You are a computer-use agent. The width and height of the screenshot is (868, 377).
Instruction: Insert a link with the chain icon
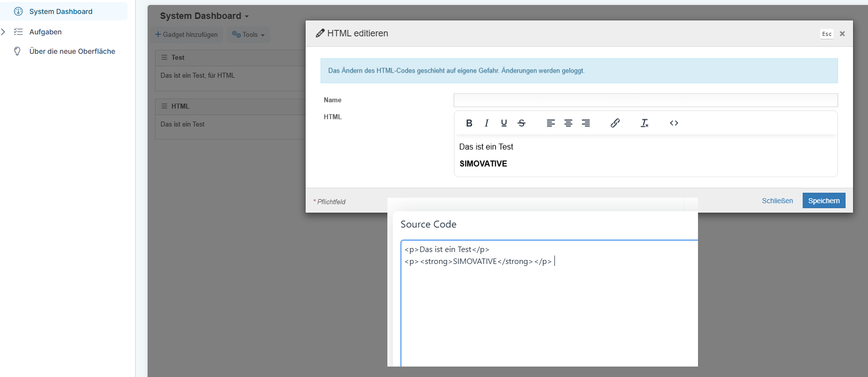[x=615, y=123]
